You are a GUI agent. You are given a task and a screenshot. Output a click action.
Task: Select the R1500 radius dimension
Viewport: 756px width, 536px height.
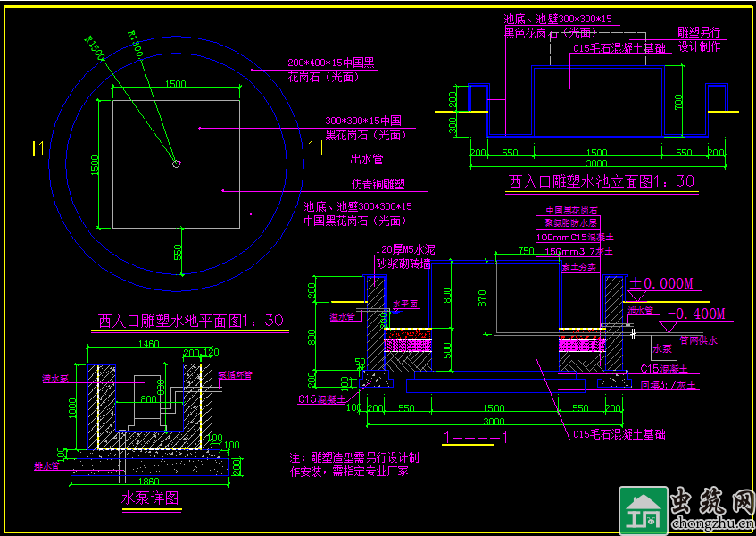(x=94, y=48)
